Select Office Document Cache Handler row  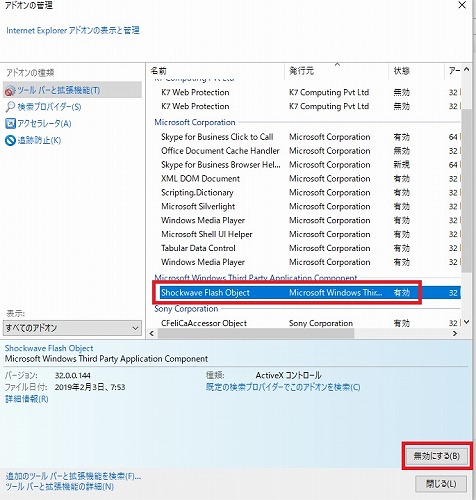[x=310, y=151]
